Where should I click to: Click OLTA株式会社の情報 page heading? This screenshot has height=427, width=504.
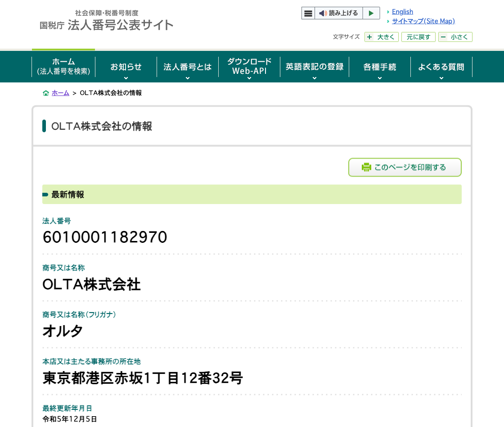102,126
